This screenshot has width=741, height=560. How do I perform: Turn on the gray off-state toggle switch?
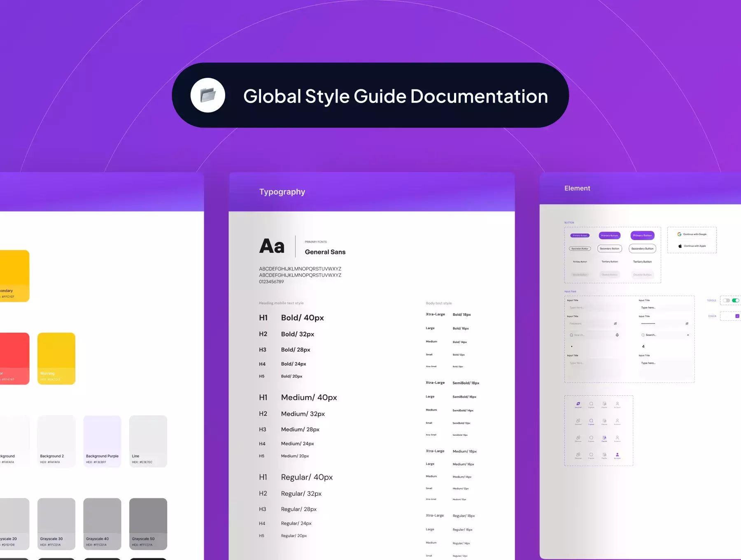coord(726,301)
